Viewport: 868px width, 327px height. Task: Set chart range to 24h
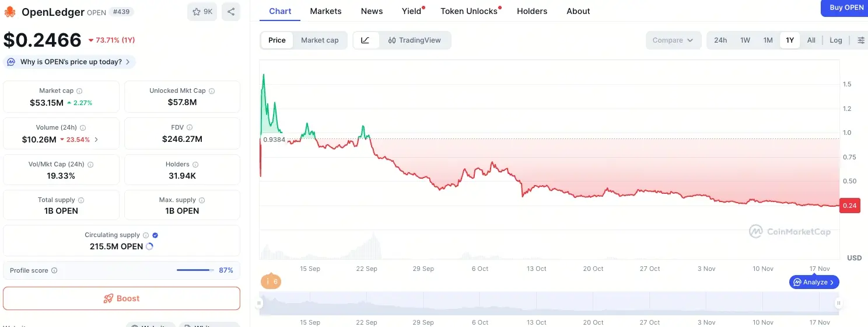[720, 40]
